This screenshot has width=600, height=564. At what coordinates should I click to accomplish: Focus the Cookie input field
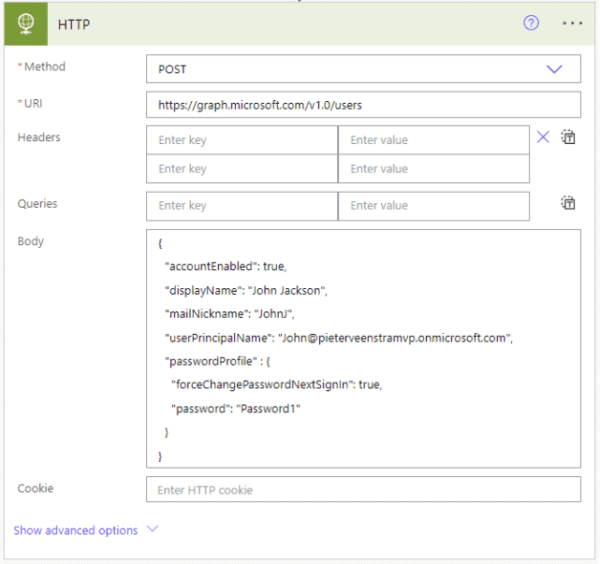363,490
